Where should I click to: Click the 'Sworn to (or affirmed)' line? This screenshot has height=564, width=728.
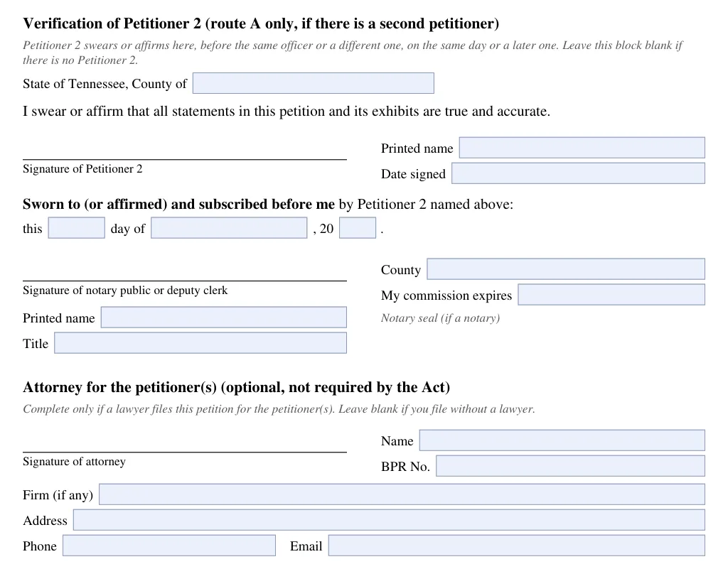coord(268,204)
